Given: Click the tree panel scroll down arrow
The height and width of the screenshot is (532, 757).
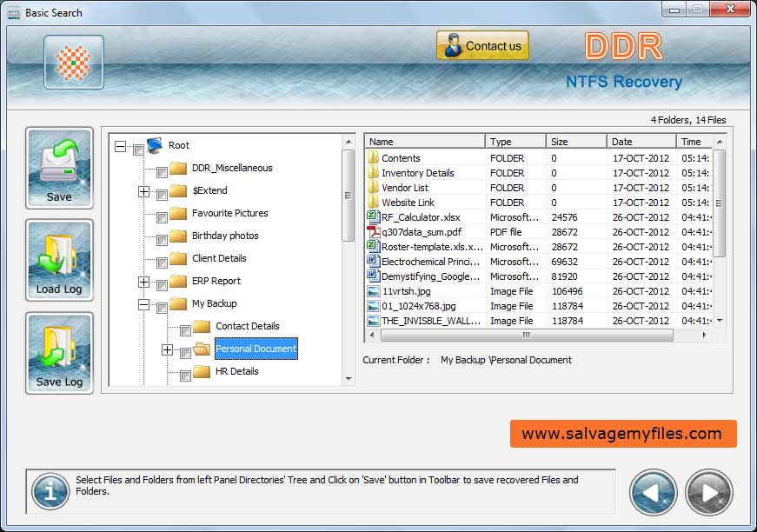Looking at the screenshot, I should [x=349, y=379].
